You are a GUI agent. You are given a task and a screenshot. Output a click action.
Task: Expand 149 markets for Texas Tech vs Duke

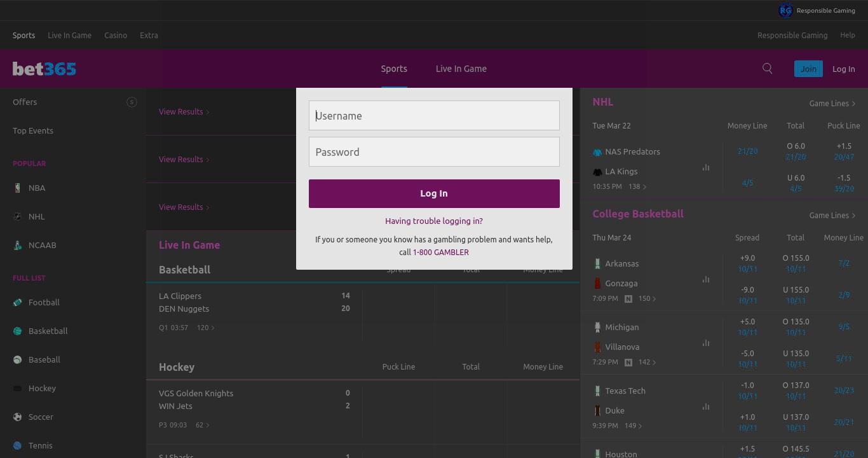click(634, 426)
